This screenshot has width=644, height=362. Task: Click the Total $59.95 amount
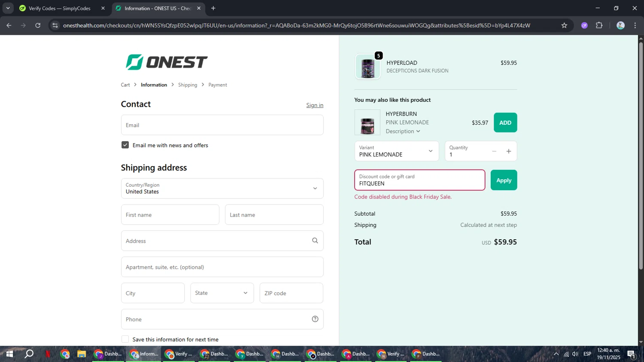(505, 242)
